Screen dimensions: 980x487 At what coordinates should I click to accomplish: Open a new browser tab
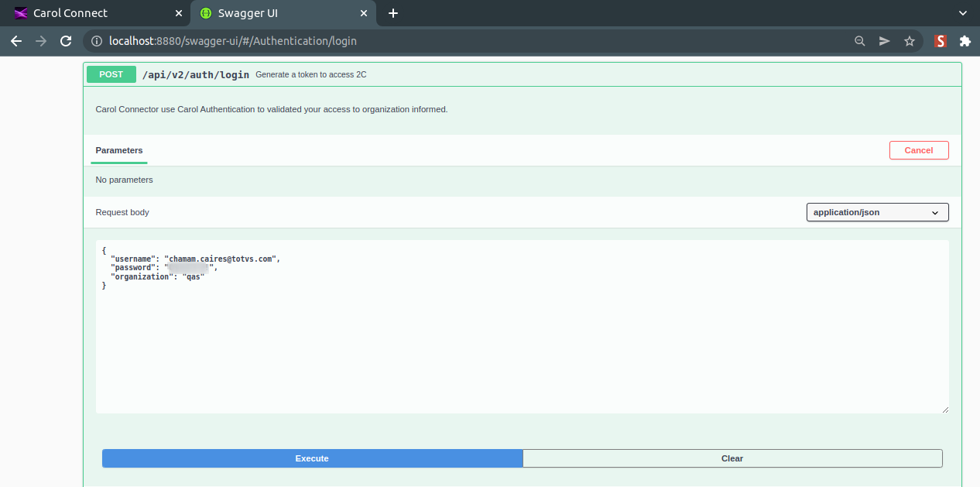[393, 13]
